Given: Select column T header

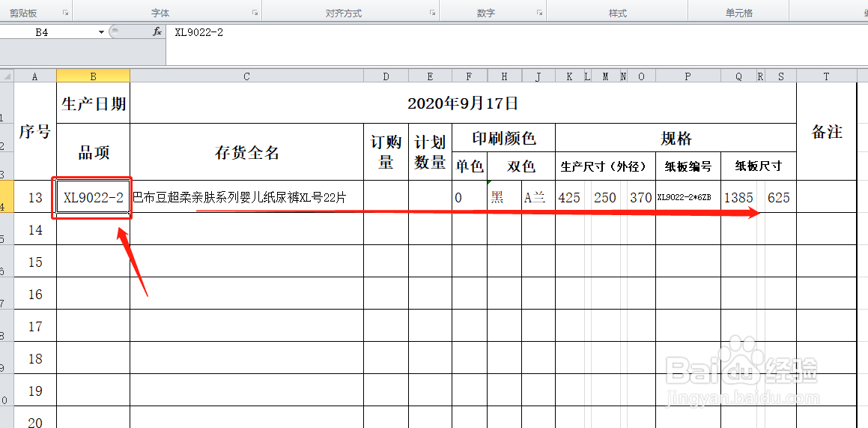Looking at the screenshot, I should (x=827, y=76).
